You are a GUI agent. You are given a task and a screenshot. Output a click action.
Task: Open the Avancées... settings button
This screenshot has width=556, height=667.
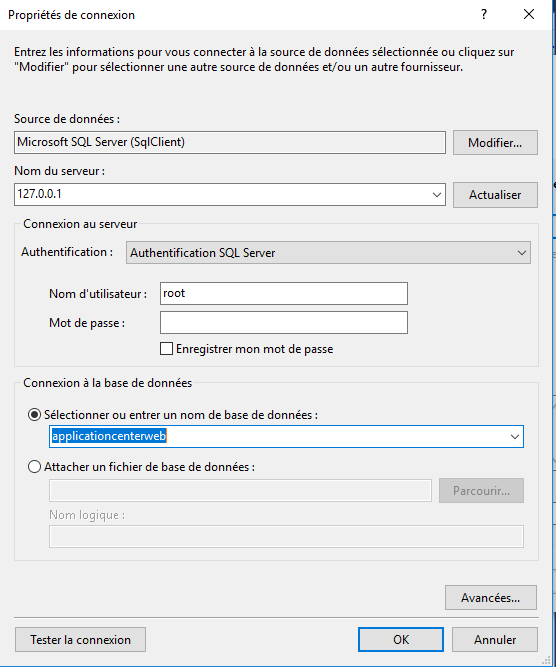491,598
